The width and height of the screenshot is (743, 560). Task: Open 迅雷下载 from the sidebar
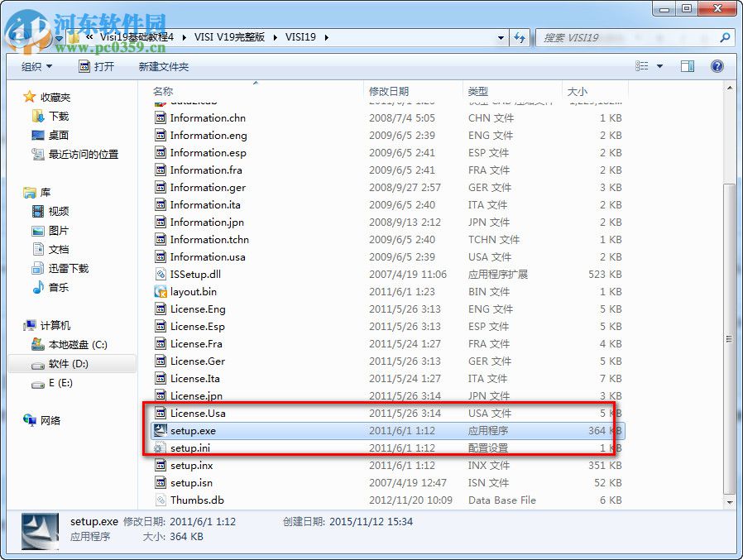pyautogui.click(x=70, y=268)
